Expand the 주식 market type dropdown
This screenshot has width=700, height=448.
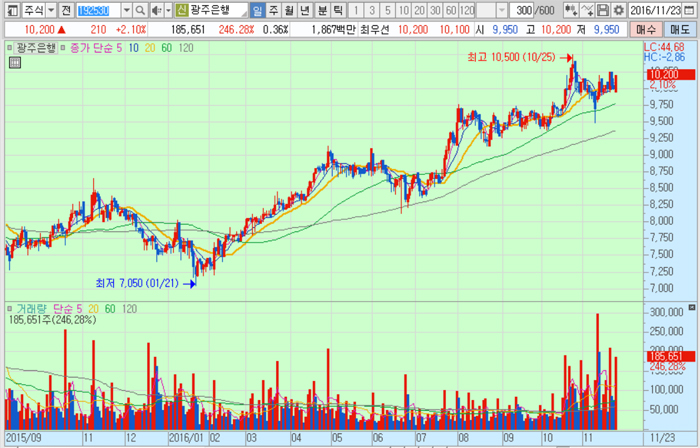point(51,10)
